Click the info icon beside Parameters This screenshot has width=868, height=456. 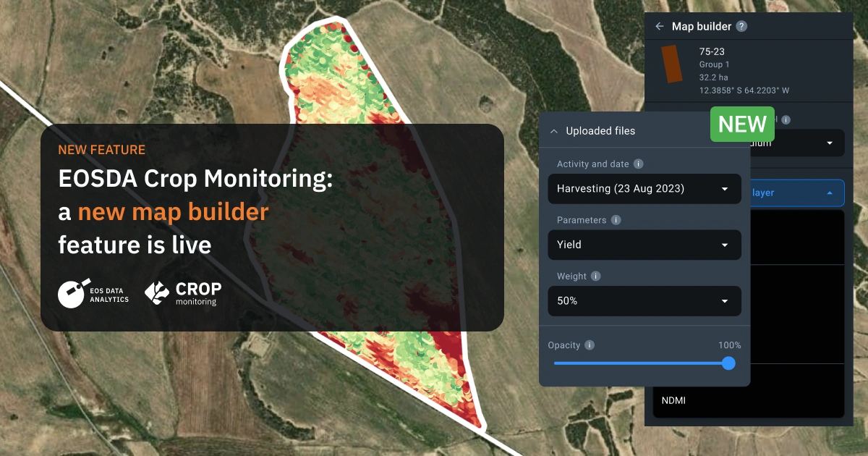(x=615, y=219)
